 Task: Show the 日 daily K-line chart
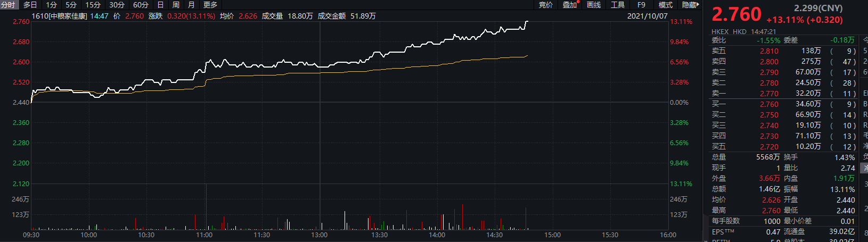[160, 5]
